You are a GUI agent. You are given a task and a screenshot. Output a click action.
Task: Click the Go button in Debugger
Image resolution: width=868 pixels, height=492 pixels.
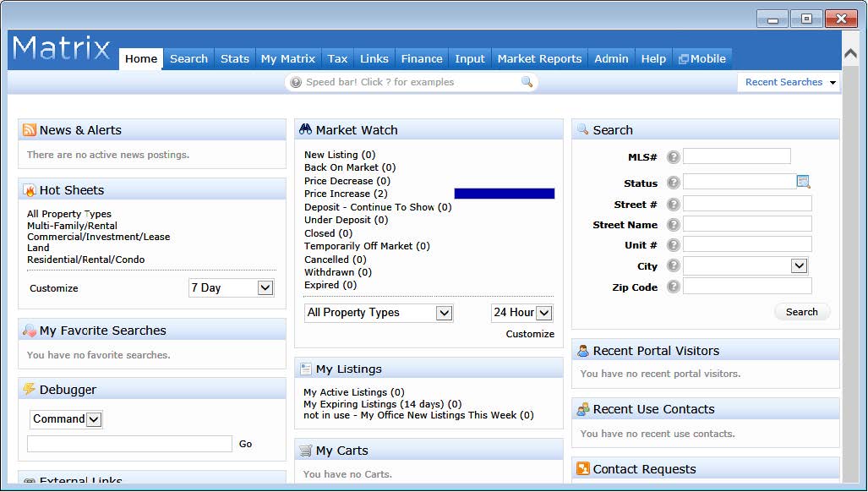click(245, 444)
